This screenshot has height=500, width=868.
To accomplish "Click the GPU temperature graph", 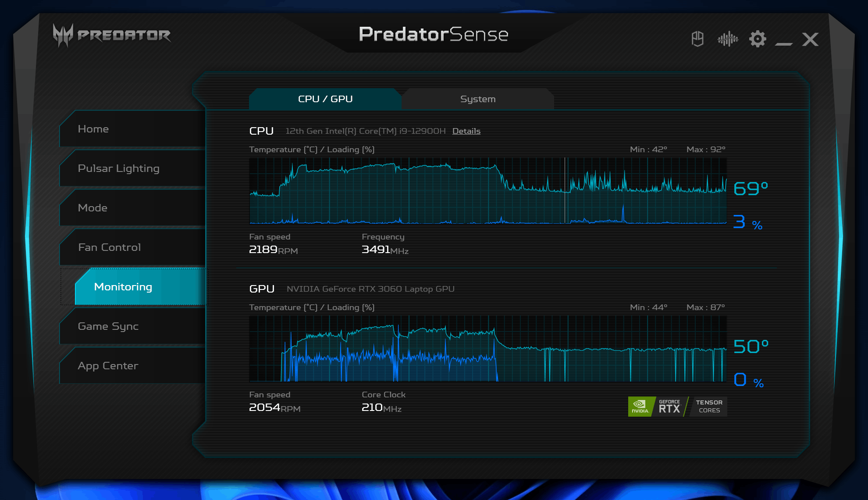I will [487, 349].
